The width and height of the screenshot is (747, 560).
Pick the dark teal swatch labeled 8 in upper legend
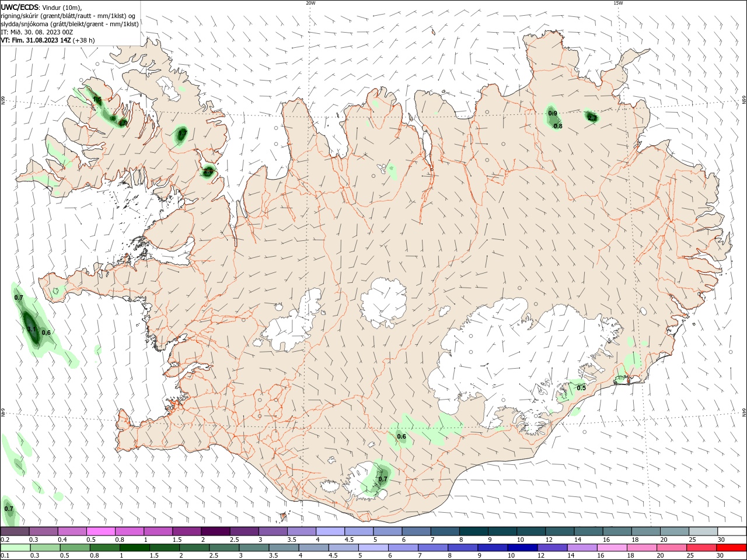(x=474, y=531)
